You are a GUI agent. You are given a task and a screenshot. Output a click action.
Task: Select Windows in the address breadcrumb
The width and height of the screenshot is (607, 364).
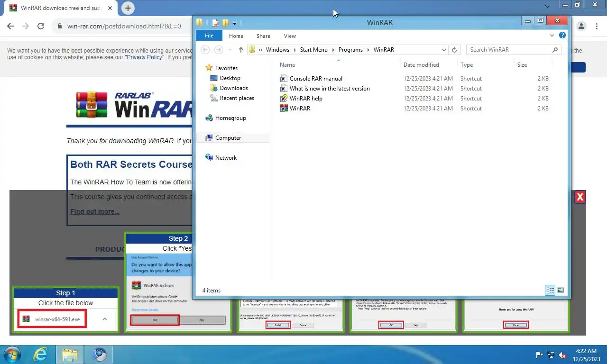(x=277, y=50)
